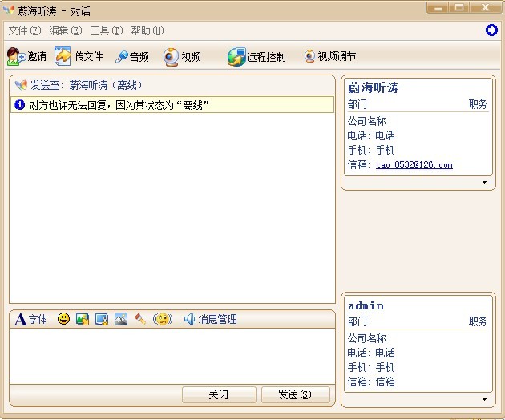
Task: Open the tao_0532@126.com email link
Action: (x=414, y=164)
